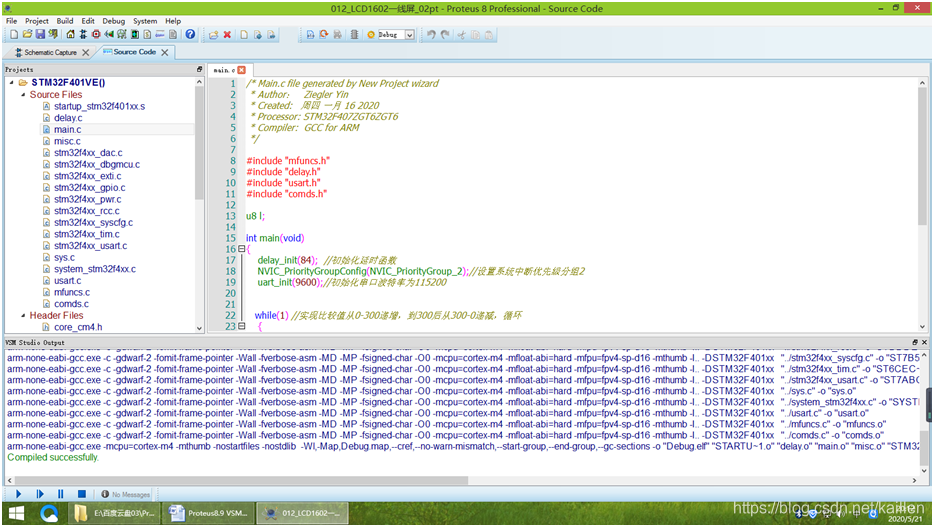934x527 pixels.
Task: Open the Debug build configuration dropdown
Action: (x=410, y=35)
